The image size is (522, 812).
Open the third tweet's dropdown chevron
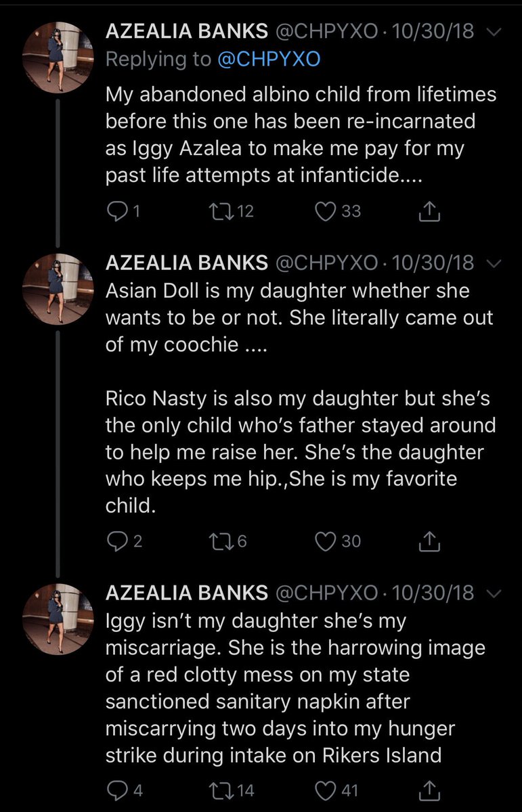pos(494,593)
